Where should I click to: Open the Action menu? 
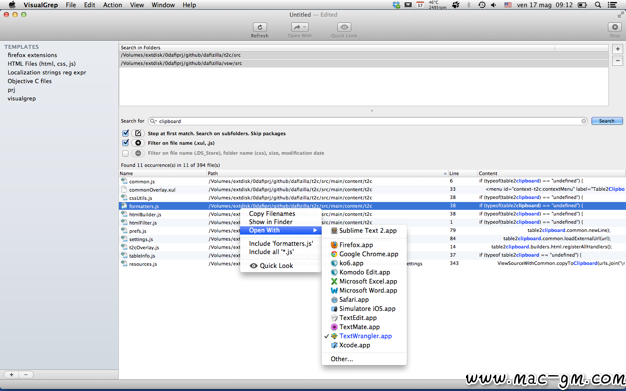click(113, 5)
